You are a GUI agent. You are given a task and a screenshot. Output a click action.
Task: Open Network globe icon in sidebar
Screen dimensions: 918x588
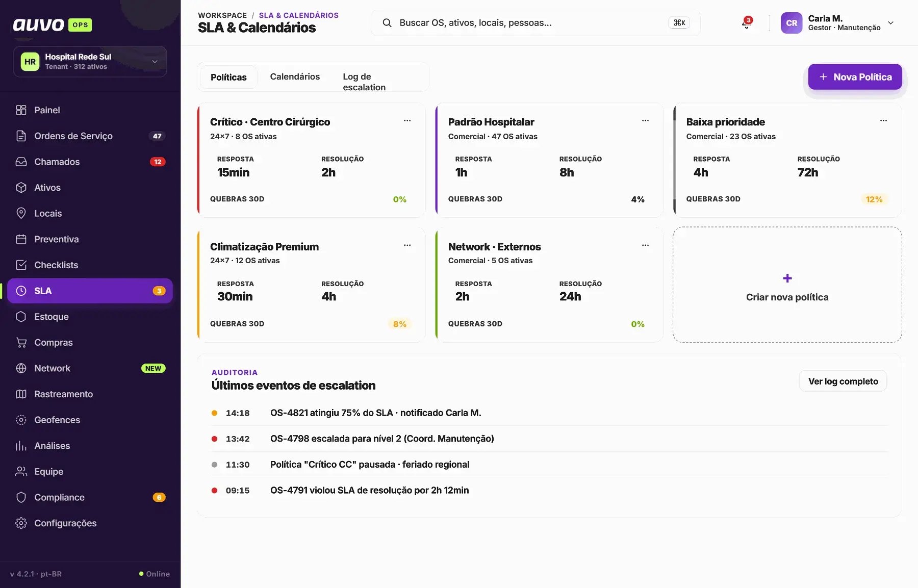point(21,368)
